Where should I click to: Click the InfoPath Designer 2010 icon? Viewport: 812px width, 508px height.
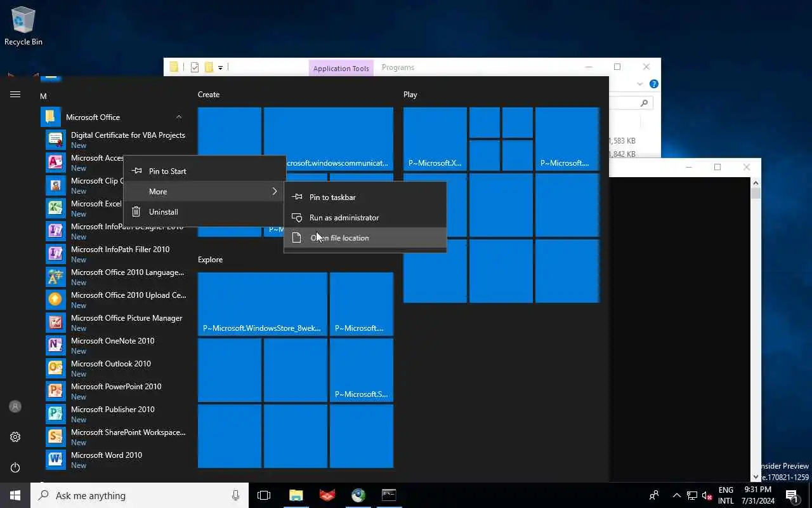coord(56,231)
